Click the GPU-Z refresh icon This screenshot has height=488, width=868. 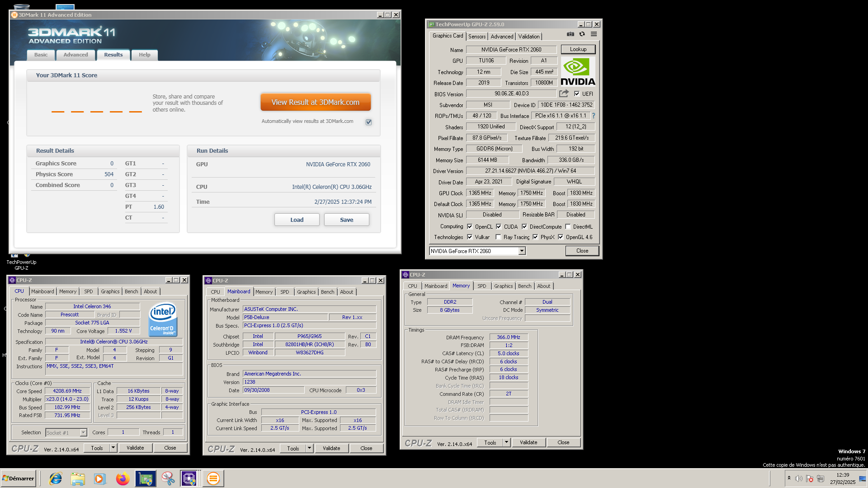coord(582,34)
